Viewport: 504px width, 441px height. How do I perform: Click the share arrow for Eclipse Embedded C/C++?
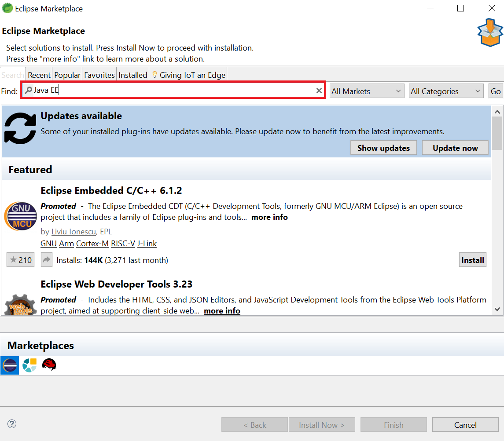46,259
